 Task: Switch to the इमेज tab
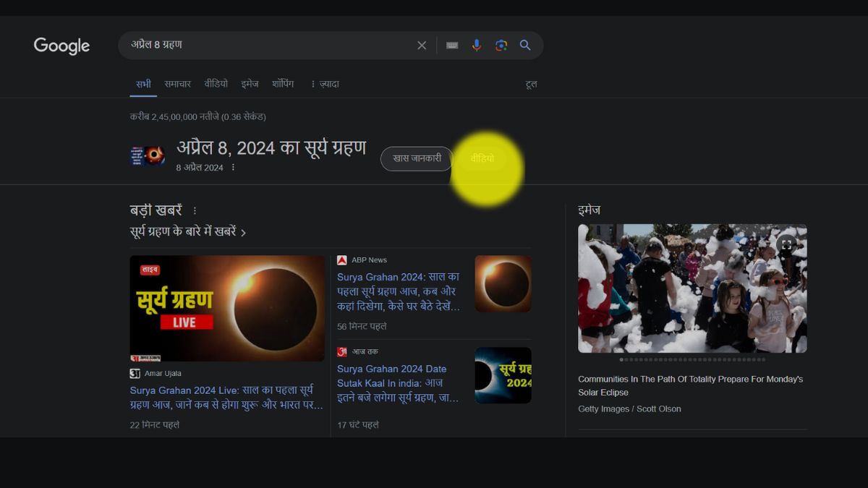coord(250,84)
